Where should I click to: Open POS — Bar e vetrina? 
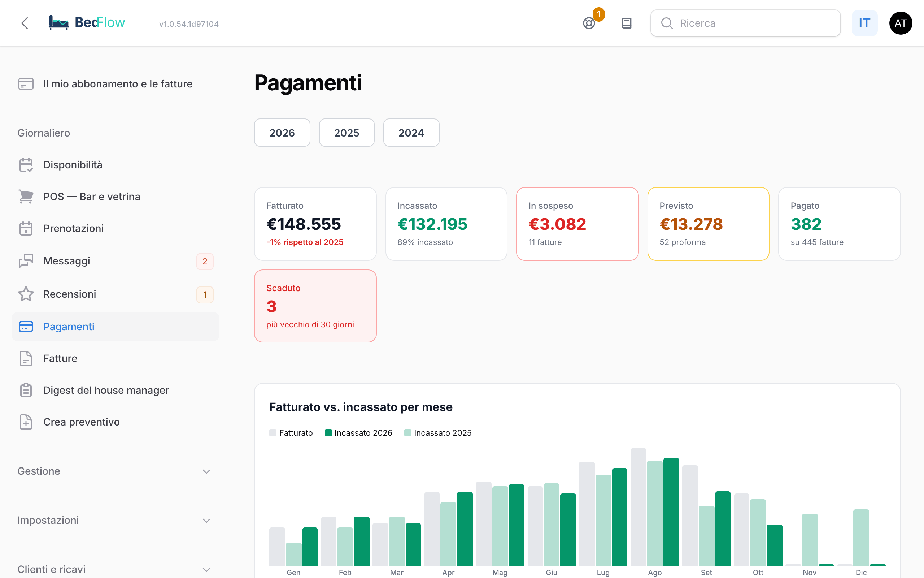tap(115, 197)
